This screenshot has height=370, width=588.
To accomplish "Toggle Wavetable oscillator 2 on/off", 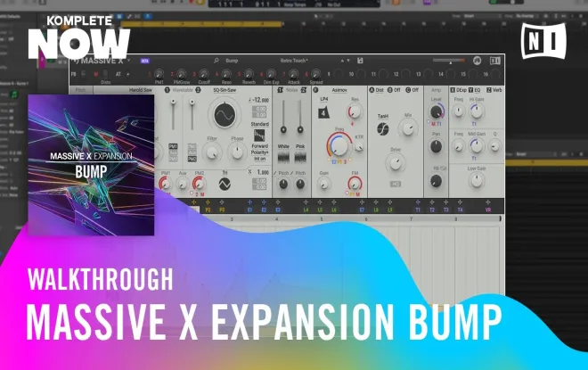I will pos(198,90).
